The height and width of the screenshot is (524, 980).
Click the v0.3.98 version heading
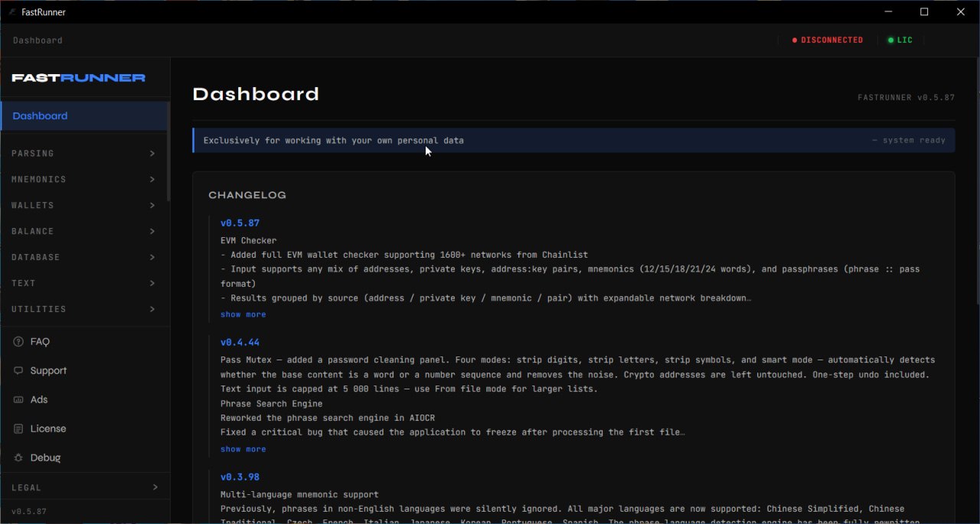(240, 477)
